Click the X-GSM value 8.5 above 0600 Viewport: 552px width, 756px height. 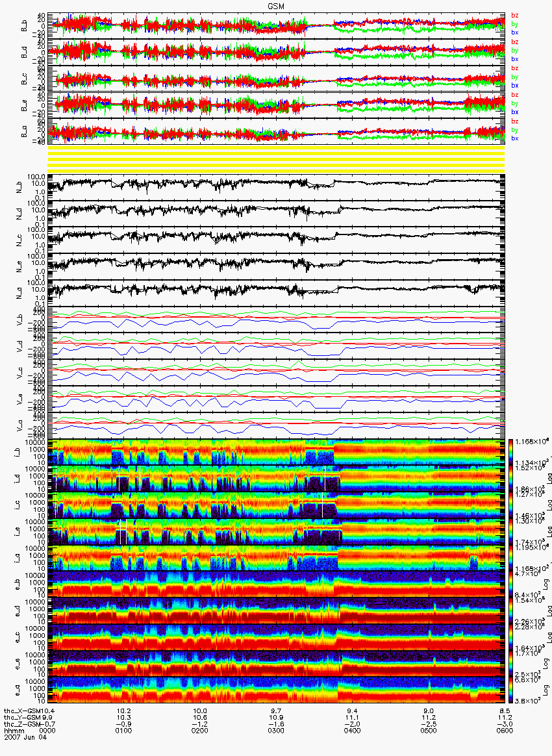point(505,711)
